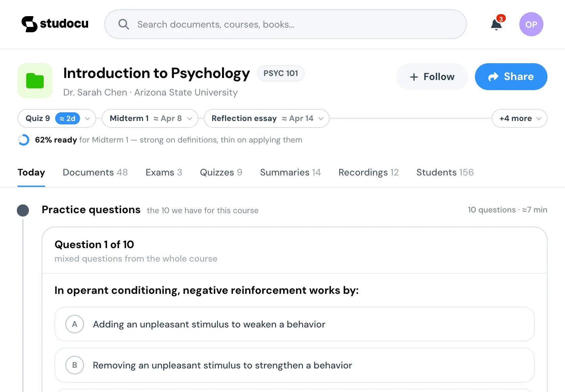Click the Practice questions timeline dot
Image resolution: width=565 pixels, height=392 pixels.
tap(23, 210)
